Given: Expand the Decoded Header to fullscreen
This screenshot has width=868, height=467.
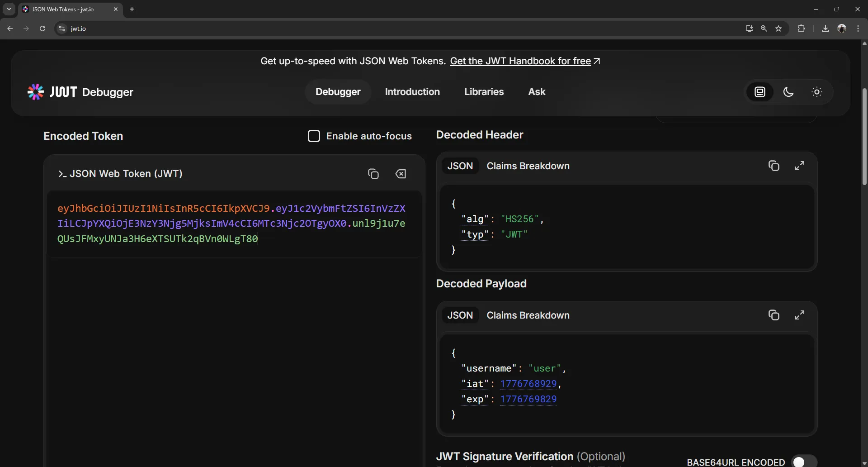Looking at the screenshot, I should click(x=800, y=166).
